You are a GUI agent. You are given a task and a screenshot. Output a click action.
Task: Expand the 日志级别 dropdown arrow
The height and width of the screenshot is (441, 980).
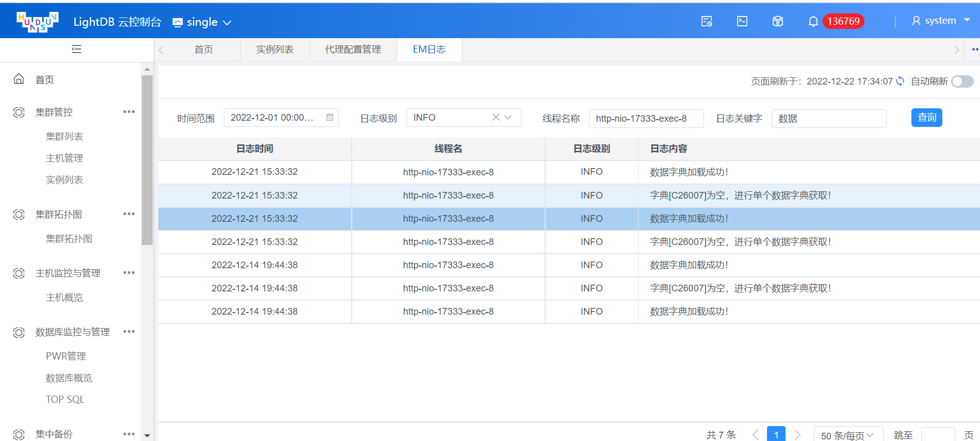pyautogui.click(x=508, y=117)
